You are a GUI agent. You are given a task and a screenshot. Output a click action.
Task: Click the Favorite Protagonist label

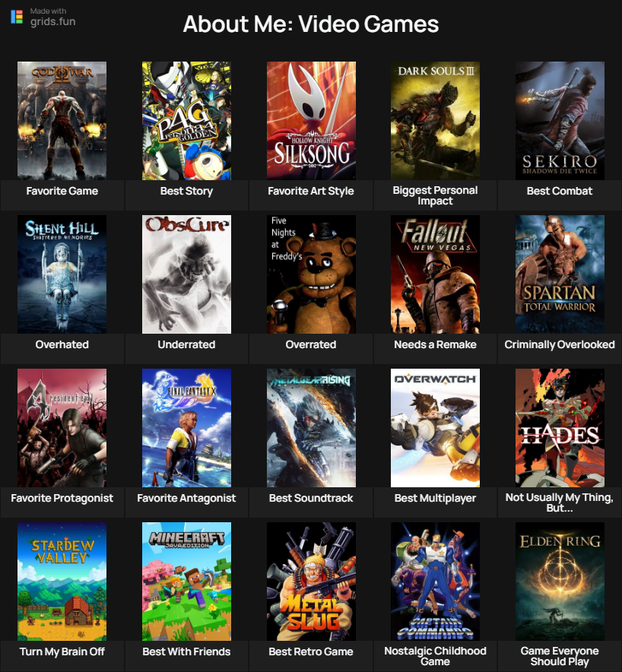coord(62,498)
